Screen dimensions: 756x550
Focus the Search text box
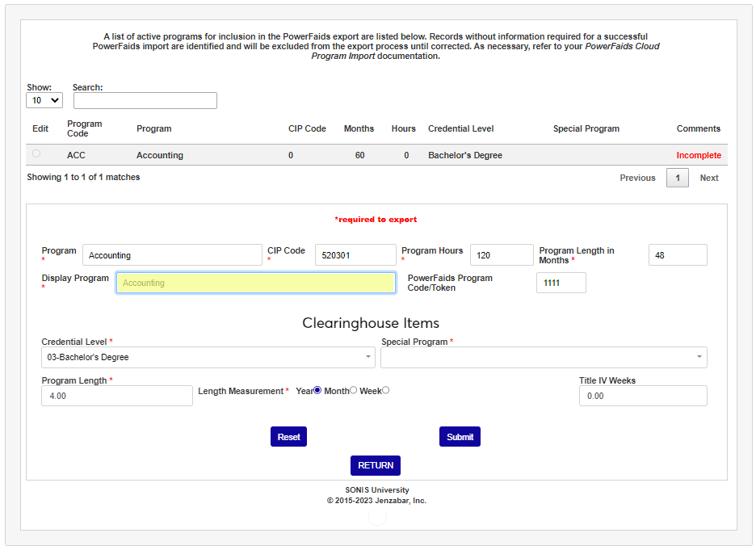pos(145,101)
